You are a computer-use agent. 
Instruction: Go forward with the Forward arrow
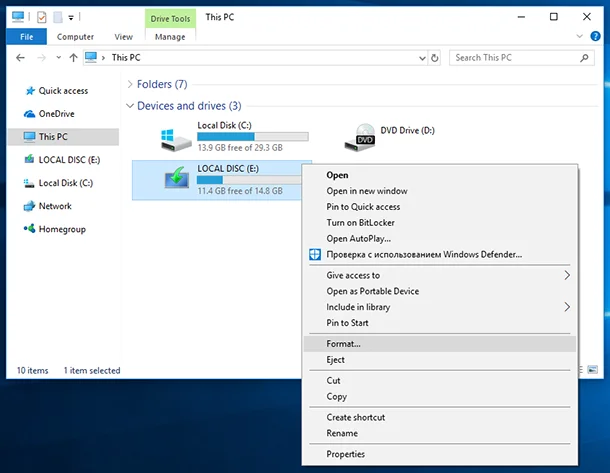coord(41,58)
